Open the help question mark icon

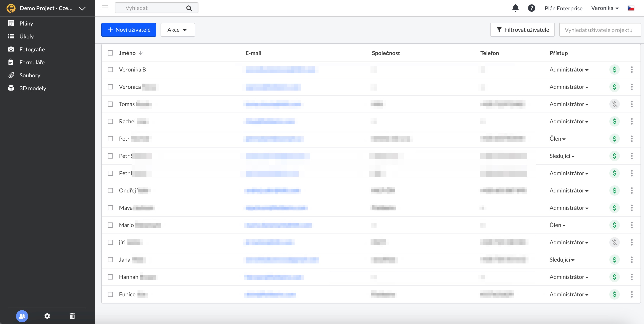click(531, 8)
